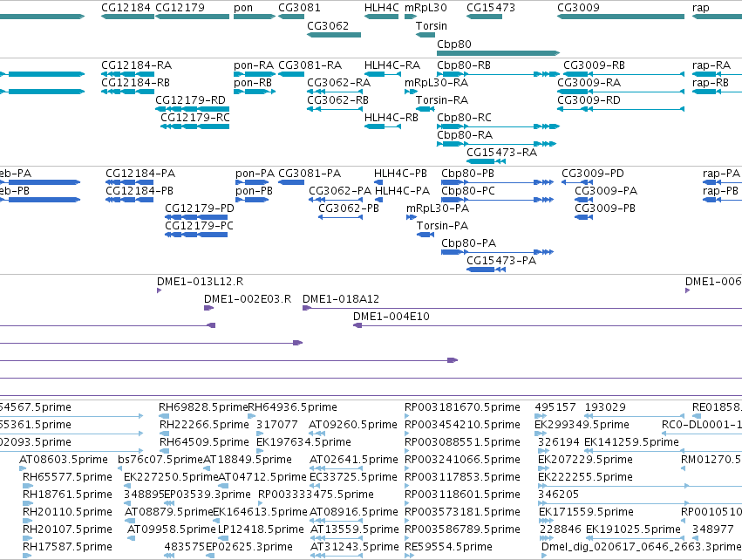Click the Torsin gene label
Viewport: 742px width, 560px height.
pyautogui.click(x=431, y=25)
